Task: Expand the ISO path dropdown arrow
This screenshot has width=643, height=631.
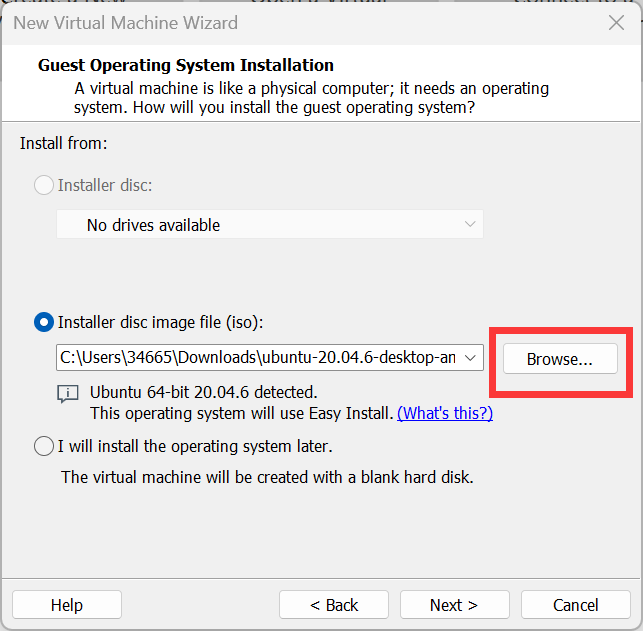Action: (473, 357)
